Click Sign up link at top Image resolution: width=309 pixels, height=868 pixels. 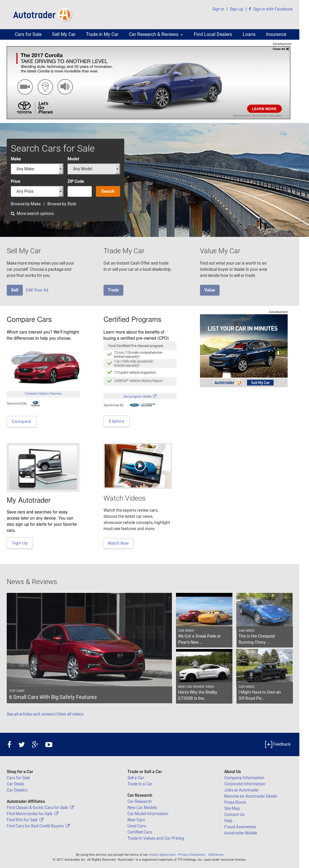236,9
